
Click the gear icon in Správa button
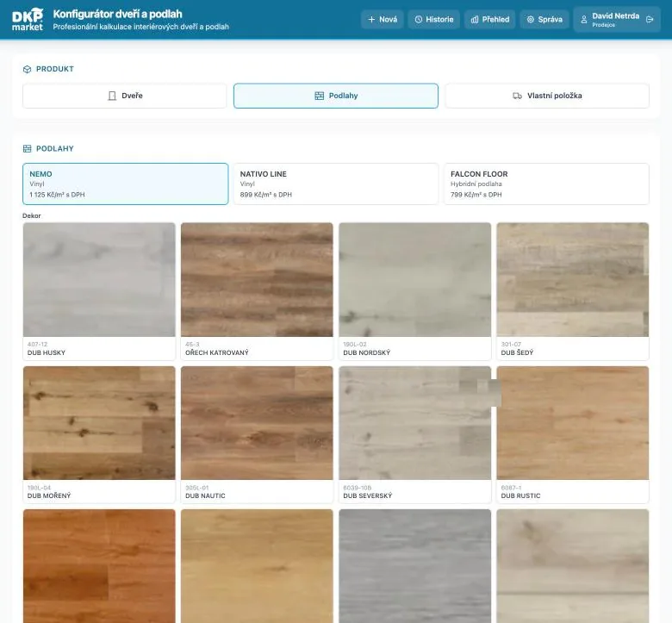531,19
